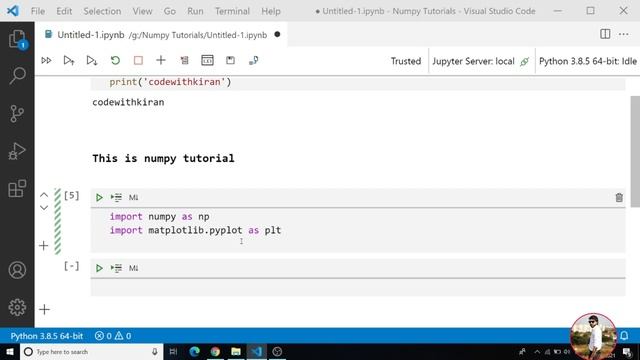Open Source Control view
The image size is (640, 360).
coord(17,113)
